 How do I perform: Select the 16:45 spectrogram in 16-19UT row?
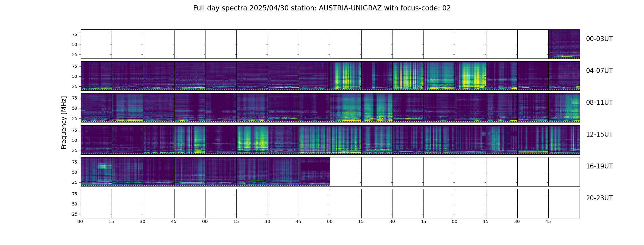point(190,171)
